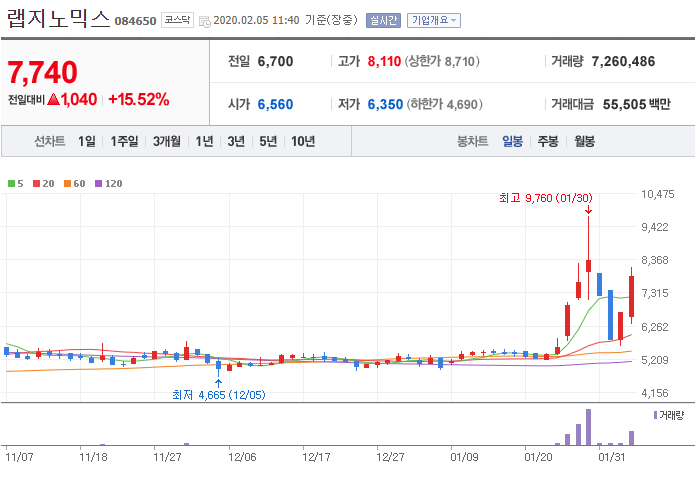Click the 고가 value 8,110
The image size is (695, 480).
[x=384, y=61]
